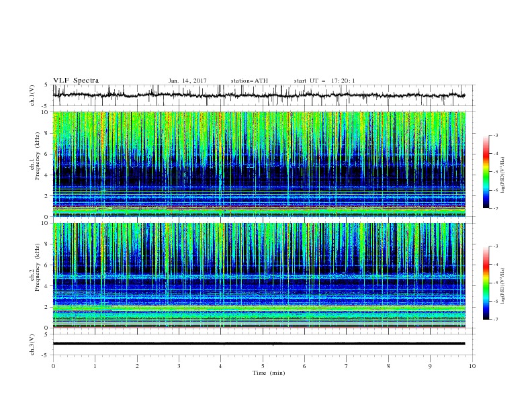Image resolution: width=532 pixels, height=411 pixels.
Task: Click the "2" kHz tick on ch.1 spectrogram
Action: coord(47,196)
